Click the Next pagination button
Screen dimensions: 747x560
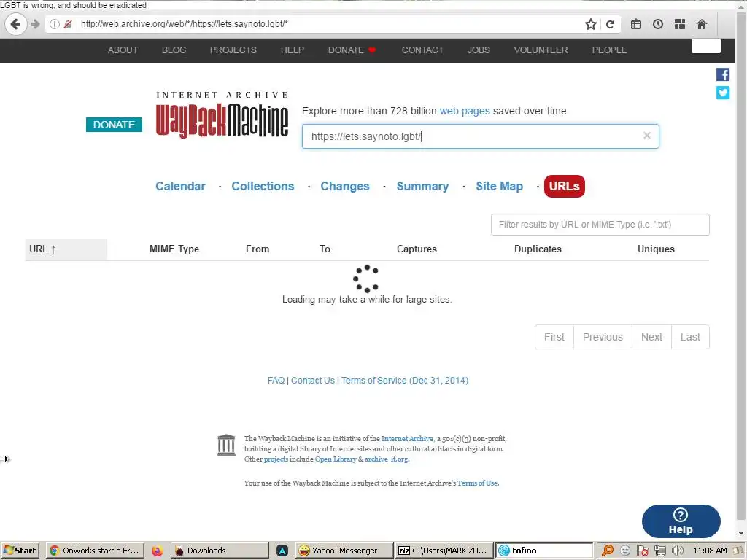pyautogui.click(x=651, y=337)
